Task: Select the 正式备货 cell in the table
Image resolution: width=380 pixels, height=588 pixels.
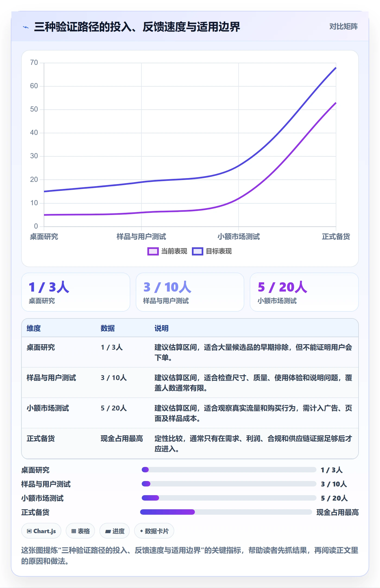Action: click(41, 438)
